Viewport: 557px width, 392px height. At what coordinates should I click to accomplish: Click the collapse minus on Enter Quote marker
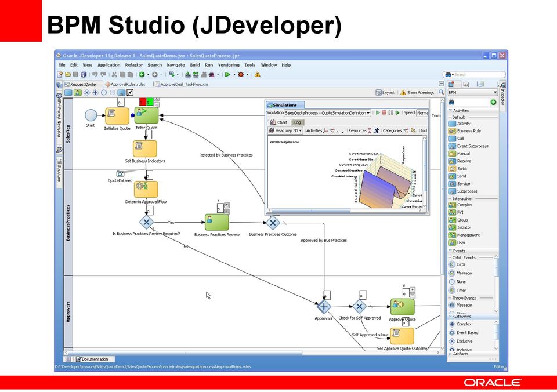tap(157, 104)
